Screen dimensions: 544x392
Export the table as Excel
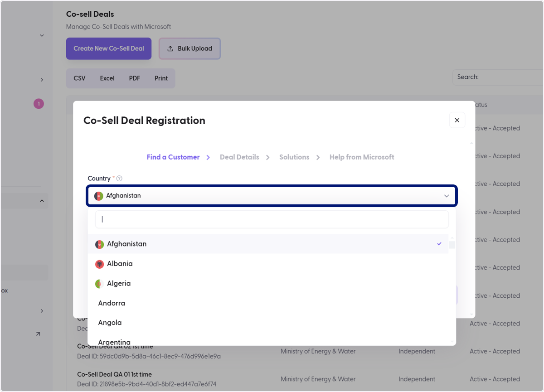coord(107,78)
